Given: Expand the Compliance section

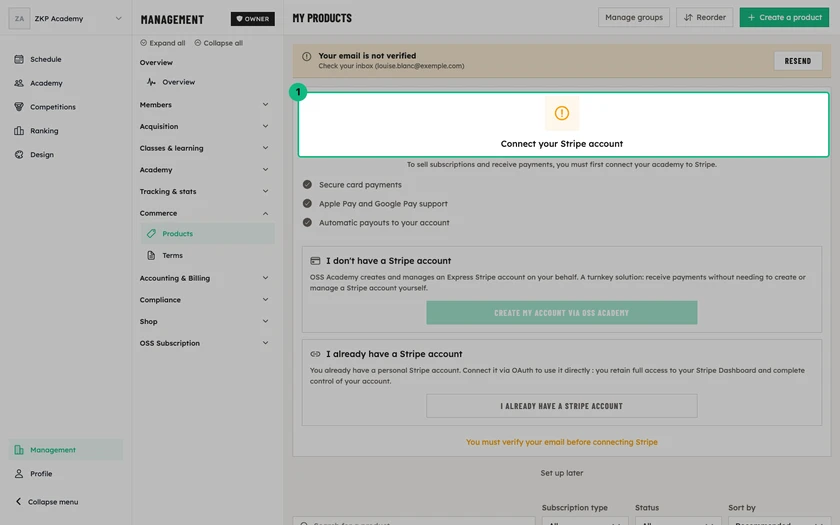Looking at the screenshot, I should [265, 300].
